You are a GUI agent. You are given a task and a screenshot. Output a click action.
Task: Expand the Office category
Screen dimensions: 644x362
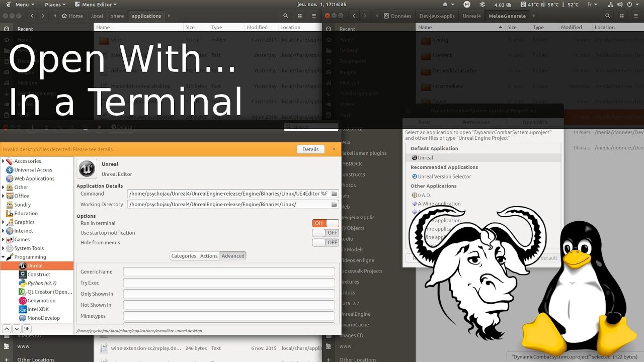point(3,196)
